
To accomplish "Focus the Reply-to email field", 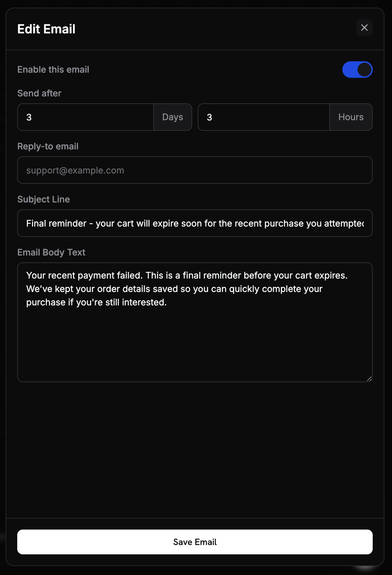I will [x=195, y=170].
